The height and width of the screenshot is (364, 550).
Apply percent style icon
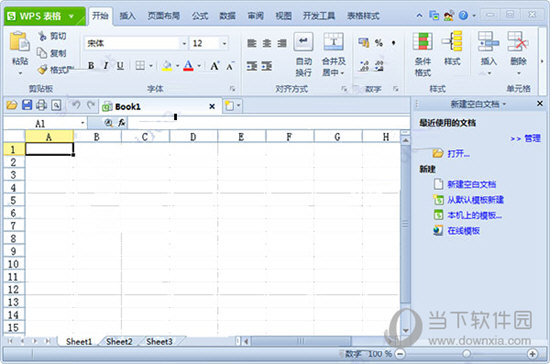pos(379,43)
